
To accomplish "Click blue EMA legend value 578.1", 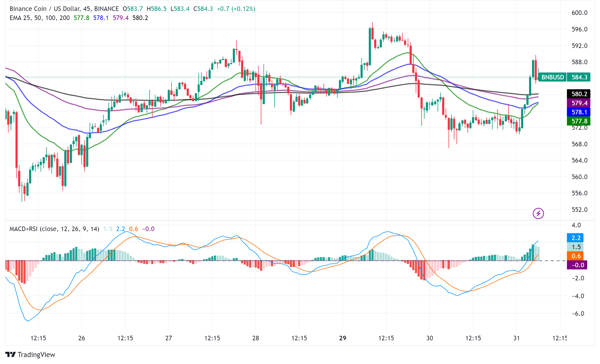I will tap(101, 18).
